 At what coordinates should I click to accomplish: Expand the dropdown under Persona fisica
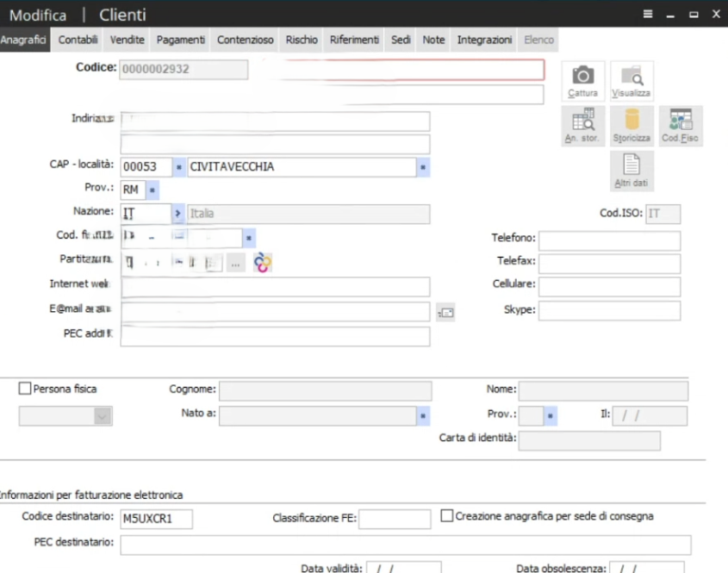click(103, 416)
